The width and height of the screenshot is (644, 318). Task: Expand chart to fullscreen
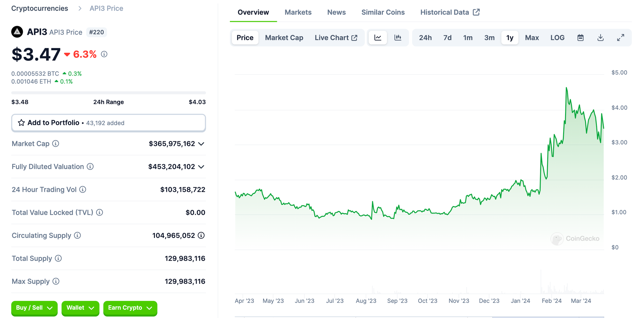tap(620, 38)
